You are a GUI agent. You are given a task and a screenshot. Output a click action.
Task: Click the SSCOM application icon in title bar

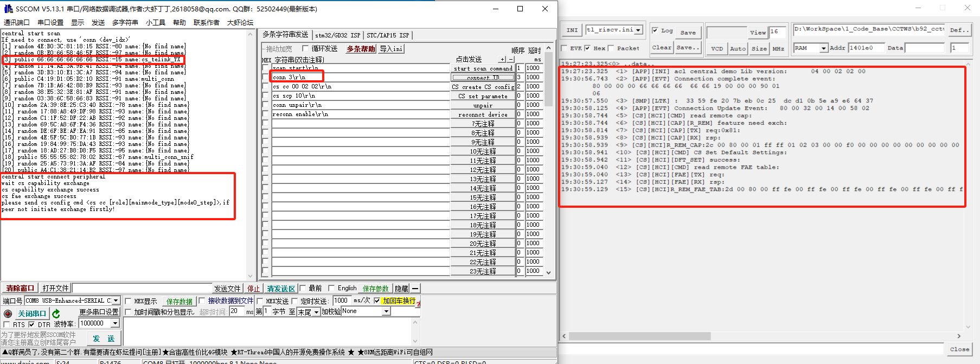click(8, 9)
